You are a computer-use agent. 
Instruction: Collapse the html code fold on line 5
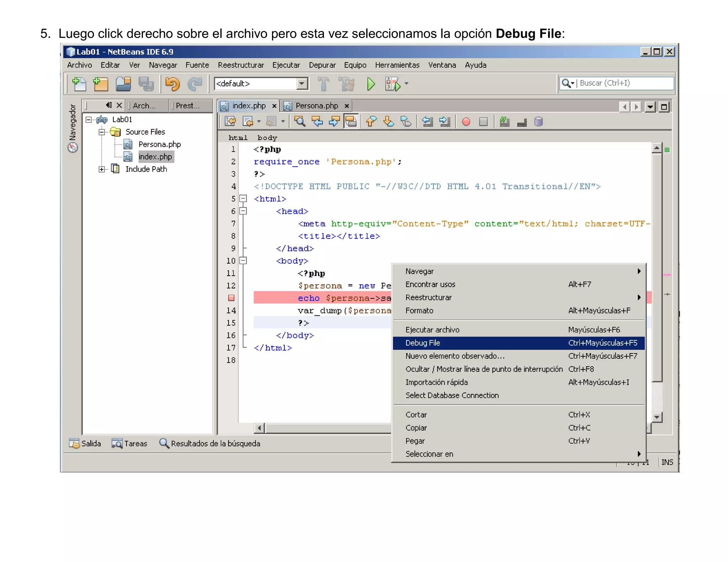(243, 199)
